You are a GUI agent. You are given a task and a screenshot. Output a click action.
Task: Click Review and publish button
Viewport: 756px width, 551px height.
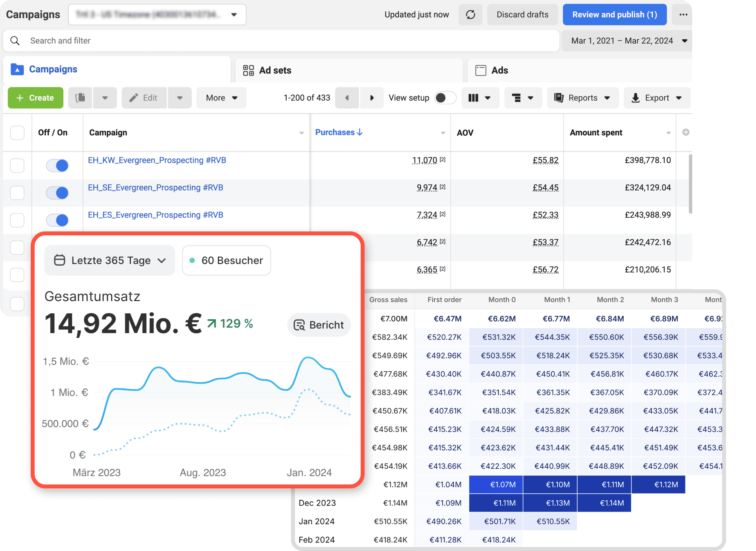pyautogui.click(x=614, y=15)
